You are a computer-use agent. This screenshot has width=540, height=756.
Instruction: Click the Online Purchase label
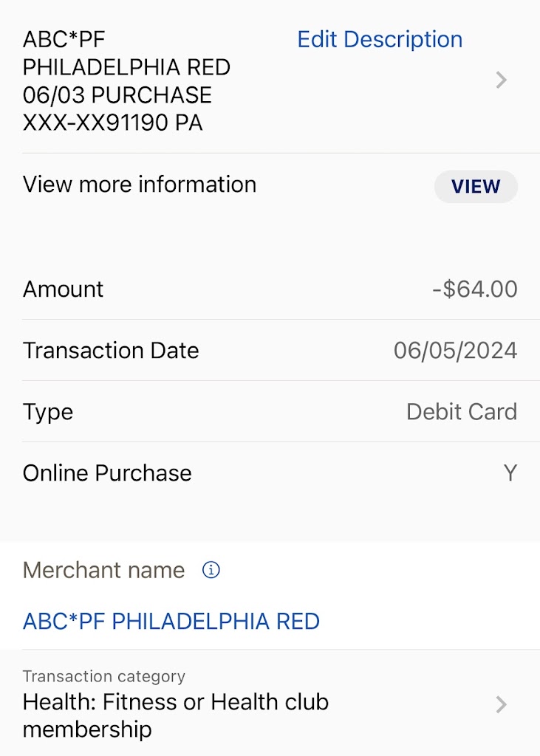coord(107,472)
